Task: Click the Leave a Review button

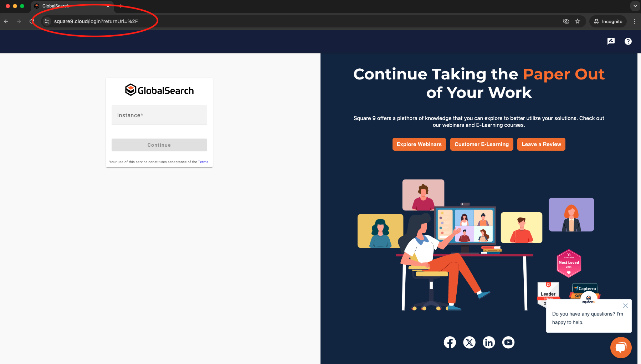Action: [541, 144]
